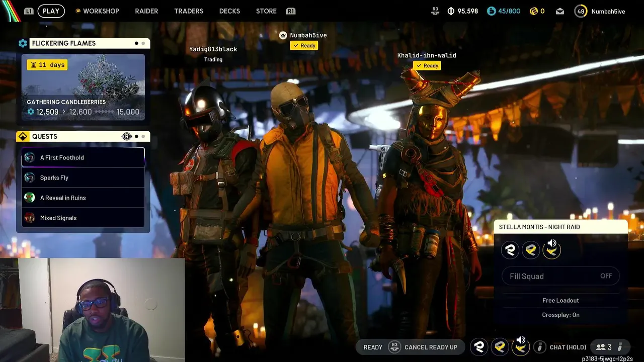Open the Gathering Candleberries event card
644x362 pixels.
[x=83, y=87]
